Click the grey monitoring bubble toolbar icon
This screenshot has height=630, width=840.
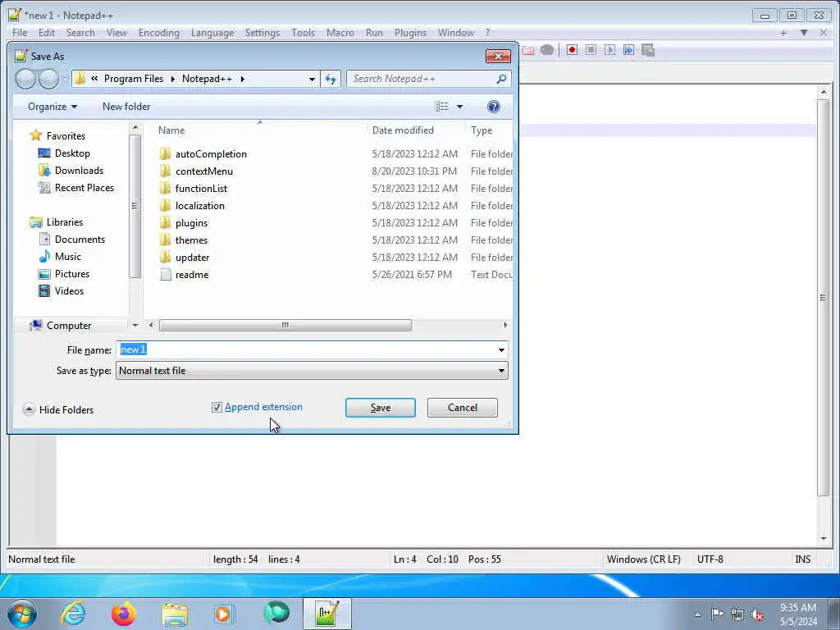547,50
